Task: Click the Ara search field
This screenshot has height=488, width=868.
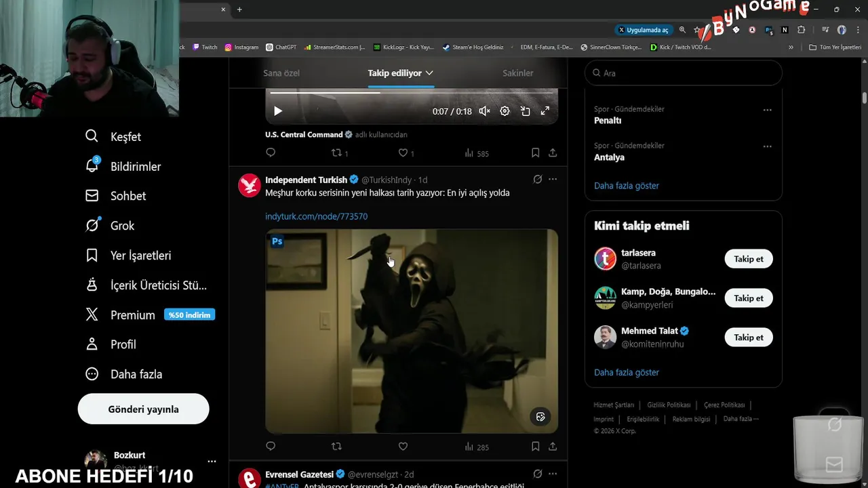Action: [x=684, y=73]
